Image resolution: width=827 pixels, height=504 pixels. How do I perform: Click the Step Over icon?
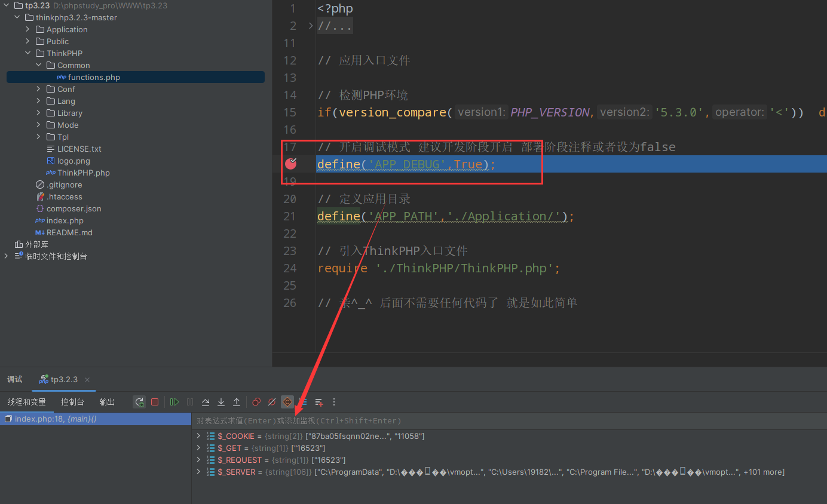click(x=206, y=402)
